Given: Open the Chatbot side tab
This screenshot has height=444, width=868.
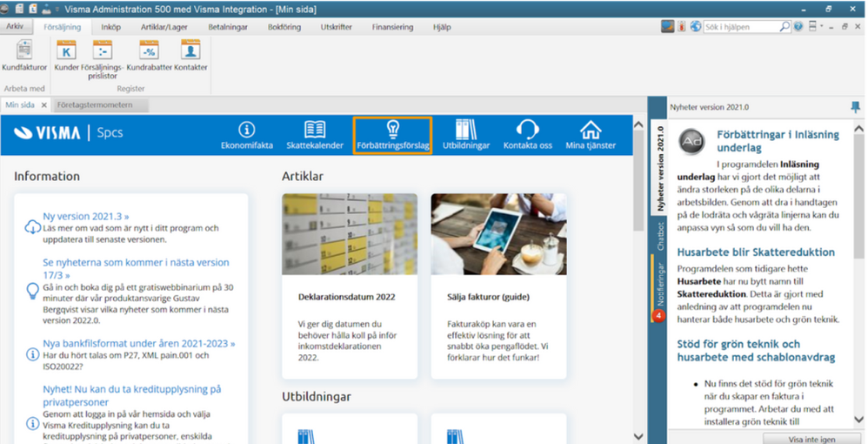Looking at the screenshot, I should (660, 237).
